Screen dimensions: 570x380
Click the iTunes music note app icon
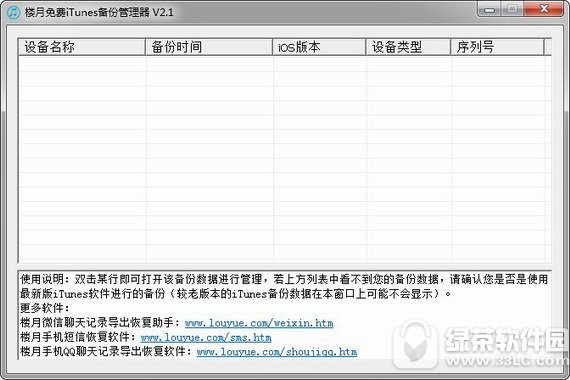13,12
